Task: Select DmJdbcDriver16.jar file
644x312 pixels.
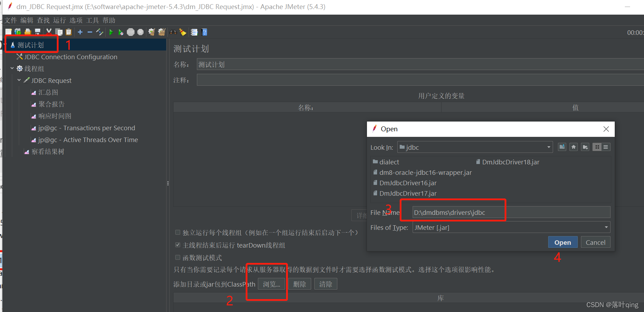Action: pyautogui.click(x=405, y=183)
